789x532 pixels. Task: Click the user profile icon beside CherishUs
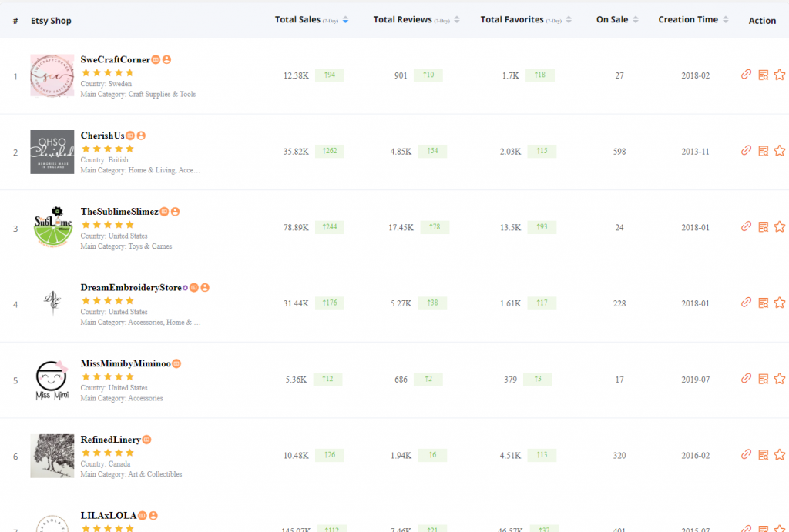[141, 136]
